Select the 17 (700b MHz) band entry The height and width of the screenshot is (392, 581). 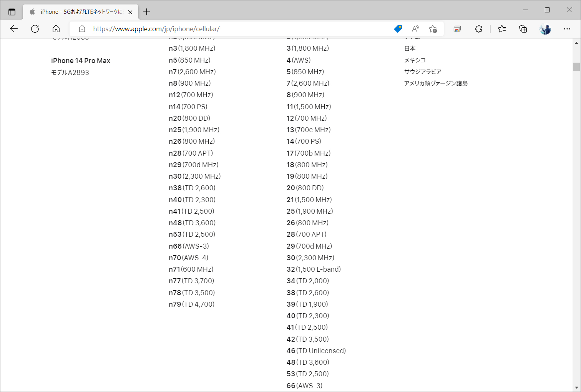click(x=309, y=153)
